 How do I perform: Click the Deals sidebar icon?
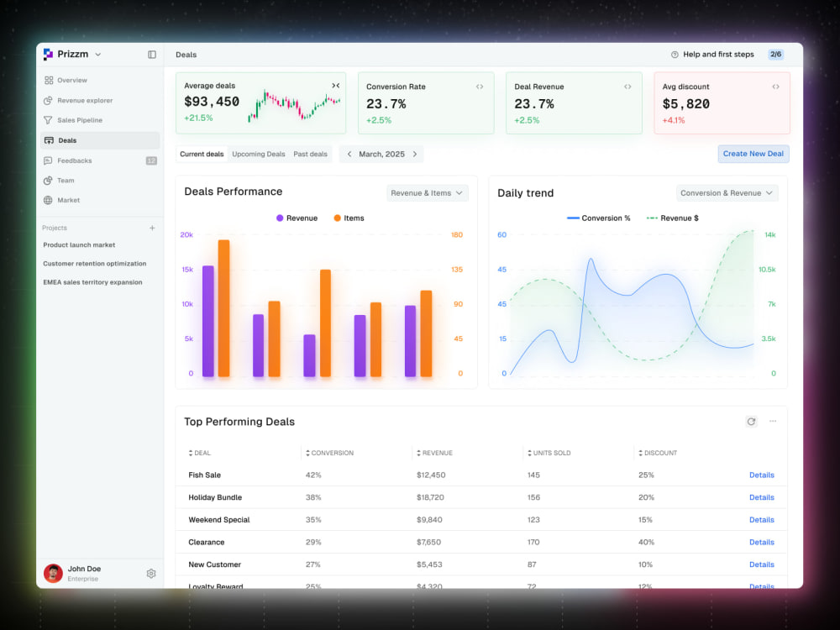49,140
